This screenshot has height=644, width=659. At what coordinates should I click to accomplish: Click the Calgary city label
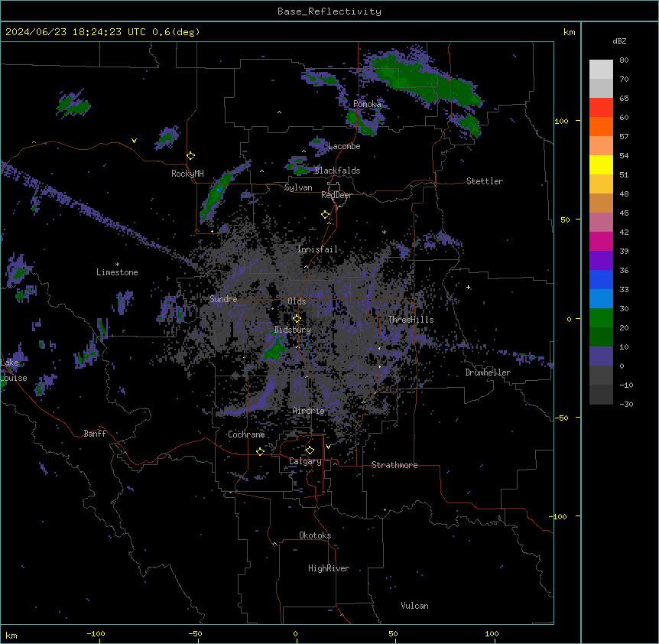tap(305, 461)
